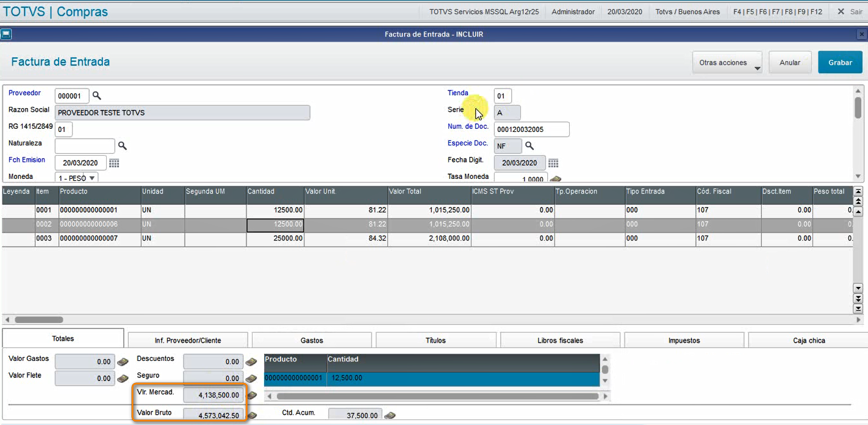Click the Vlr. Mercad. value 4,138,500.00

click(214, 395)
